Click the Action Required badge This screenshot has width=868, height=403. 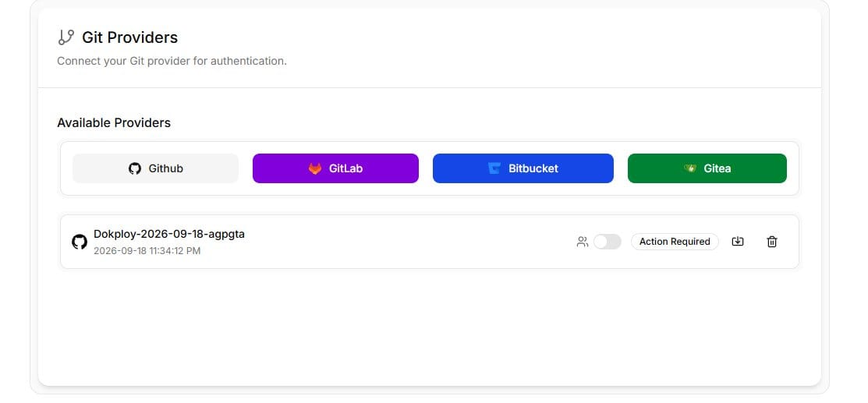(675, 242)
